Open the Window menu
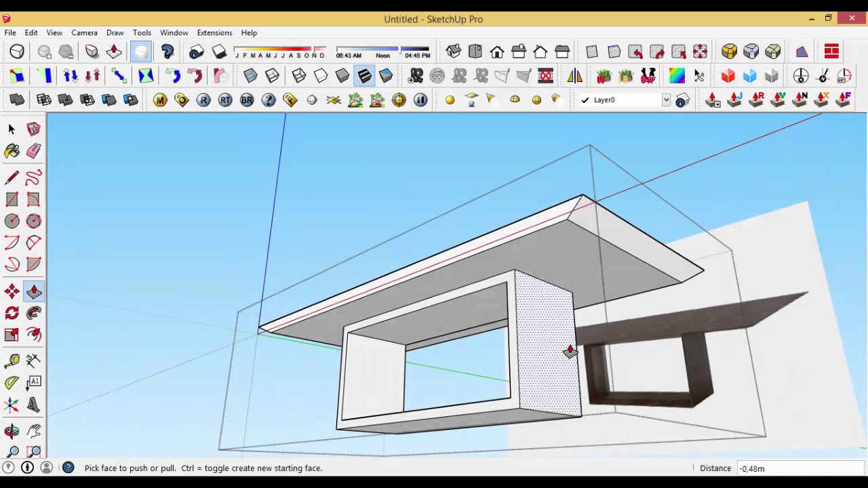868x488 pixels. tap(174, 33)
